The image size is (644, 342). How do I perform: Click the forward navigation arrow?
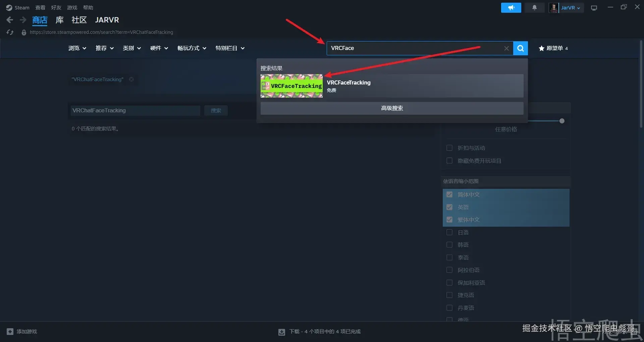click(x=23, y=20)
